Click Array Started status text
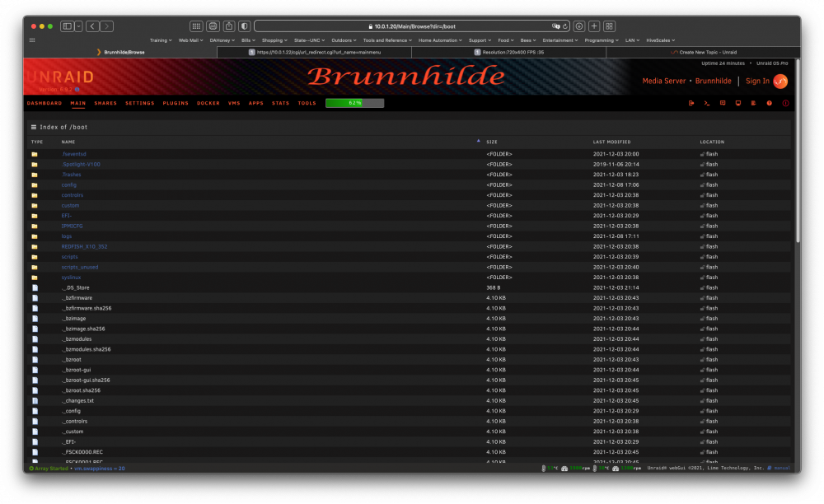 pyautogui.click(x=51, y=469)
